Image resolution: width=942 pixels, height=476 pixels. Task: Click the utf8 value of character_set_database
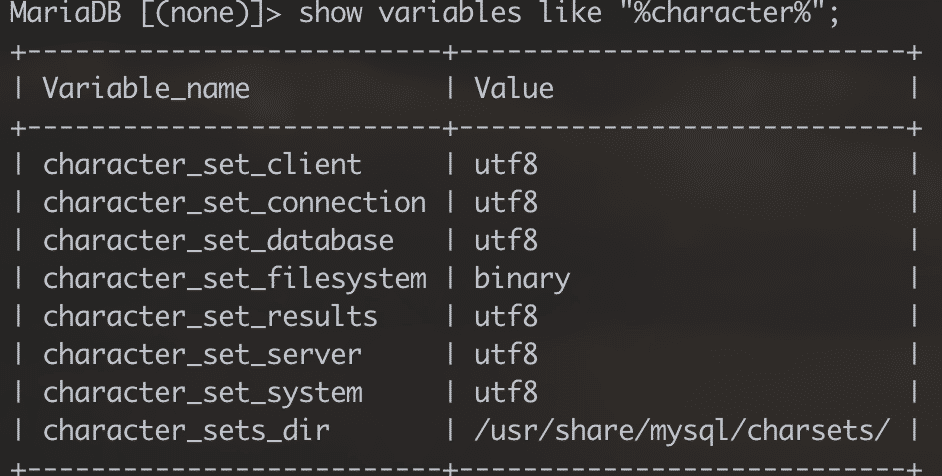pyautogui.click(x=506, y=241)
